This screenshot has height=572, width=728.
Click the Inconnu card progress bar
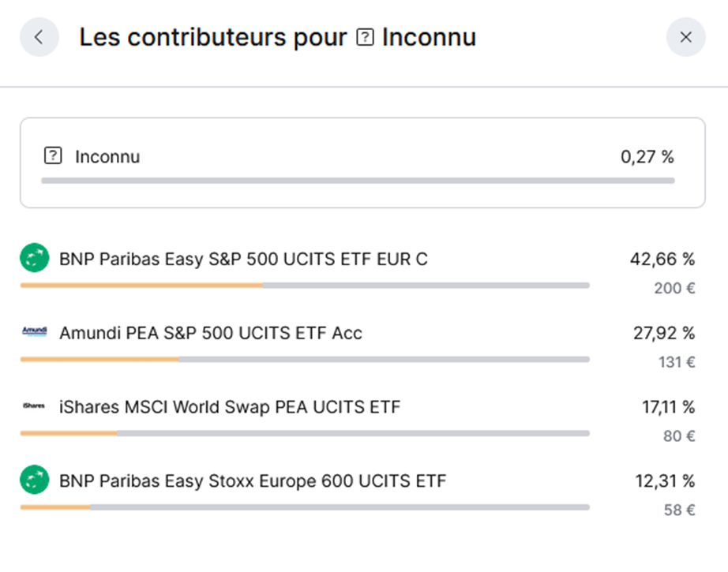point(358,181)
